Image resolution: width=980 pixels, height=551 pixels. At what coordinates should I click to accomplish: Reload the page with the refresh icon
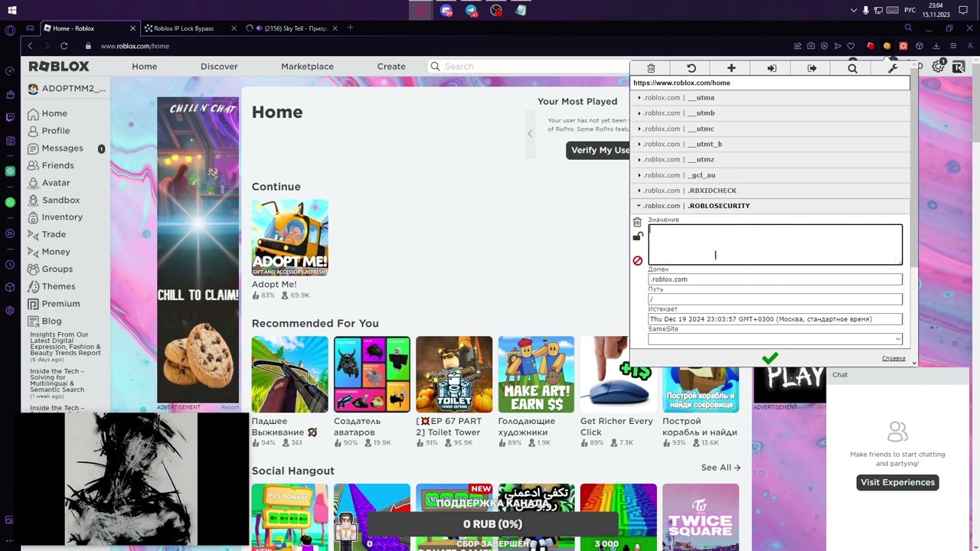point(64,46)
